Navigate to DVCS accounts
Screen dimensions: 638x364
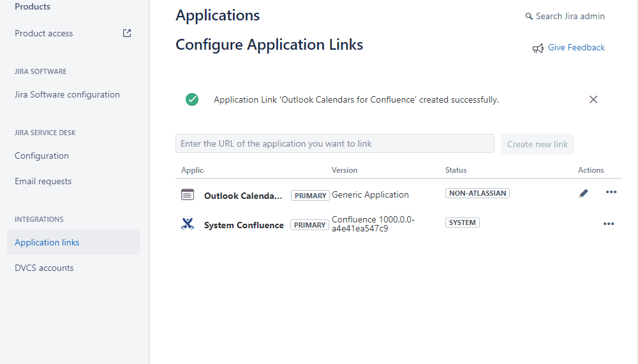[44, 268]
